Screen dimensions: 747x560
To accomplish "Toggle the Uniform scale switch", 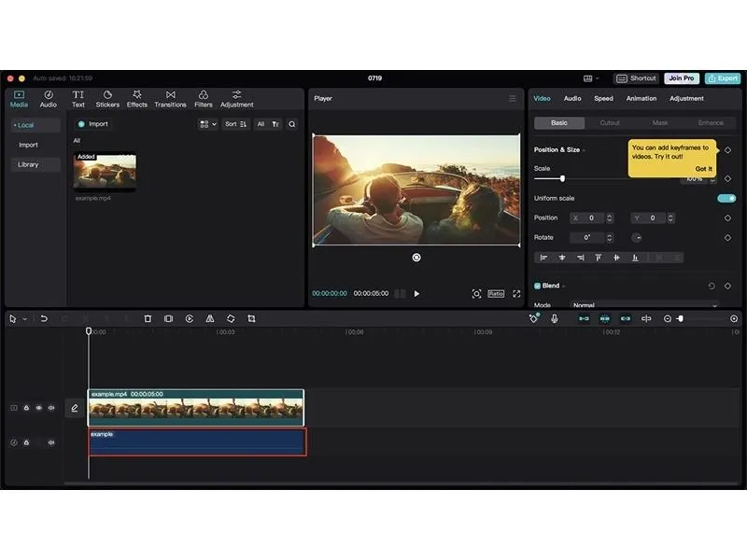I will pyautogui.click(x=726, y=198).
